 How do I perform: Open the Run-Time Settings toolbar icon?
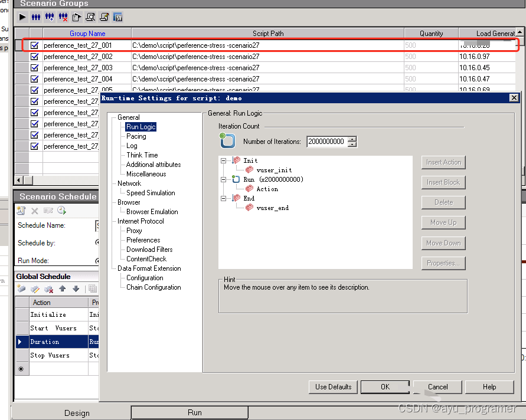(x=77, y=17)
